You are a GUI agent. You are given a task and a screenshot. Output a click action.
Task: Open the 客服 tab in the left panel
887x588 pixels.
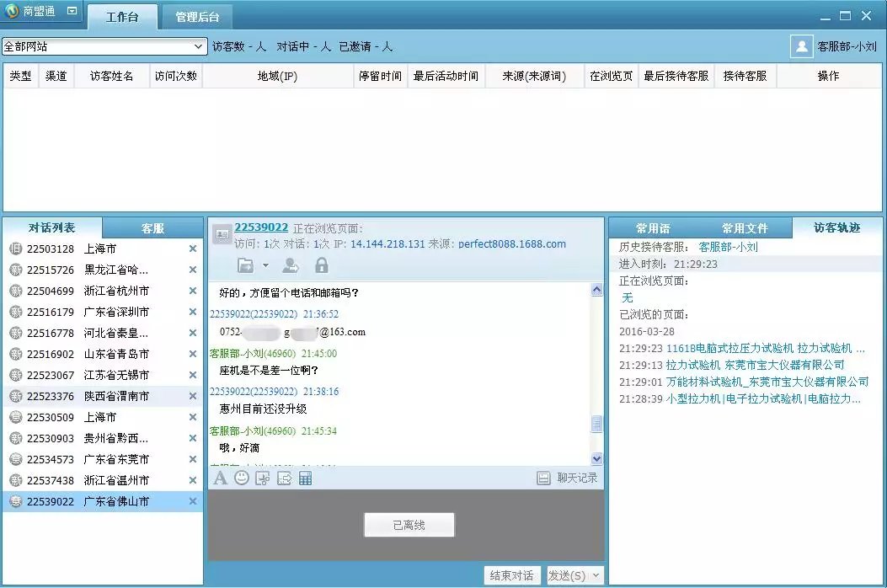point(152,228)
